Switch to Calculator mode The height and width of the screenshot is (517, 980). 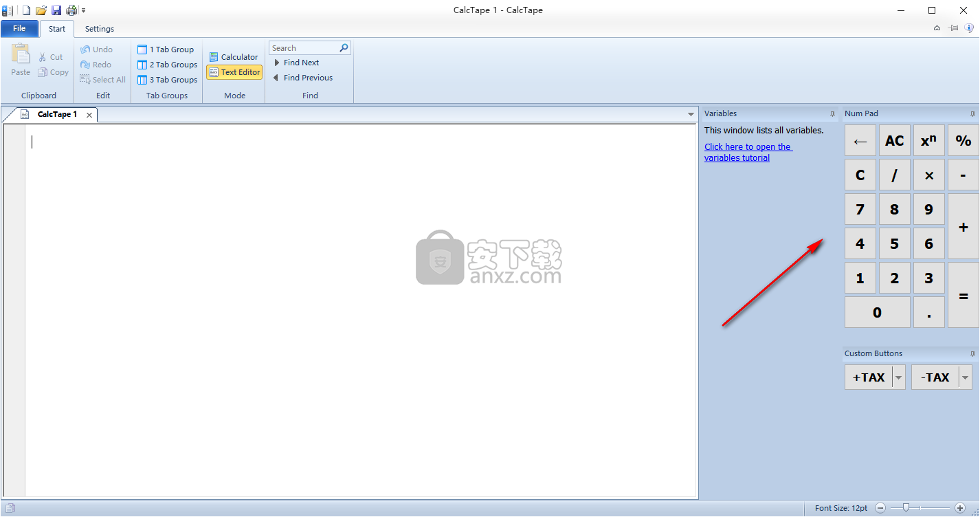tap(234, 57)
